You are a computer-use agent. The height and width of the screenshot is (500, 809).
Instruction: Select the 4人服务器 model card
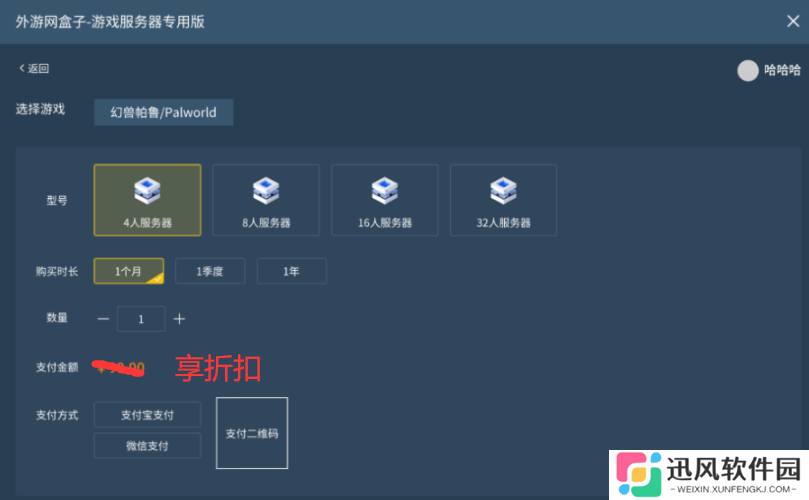pos(147,200)
